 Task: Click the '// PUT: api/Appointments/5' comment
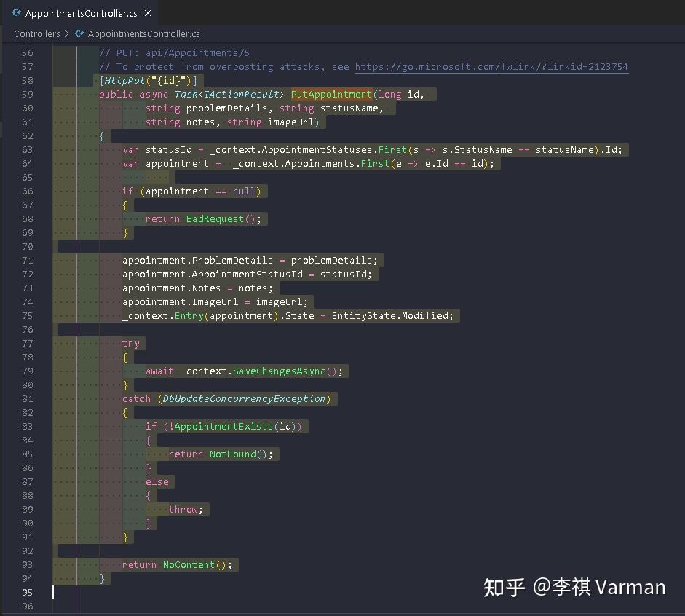[174, 53]
